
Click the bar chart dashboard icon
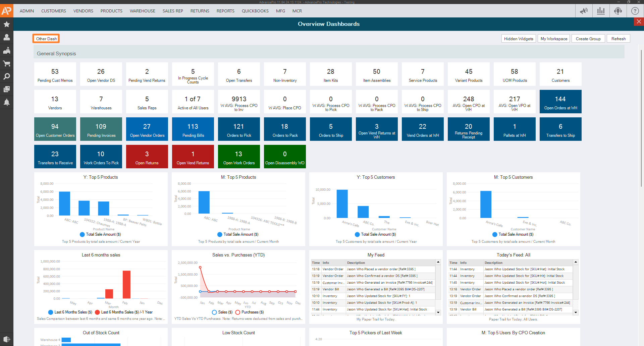tap(601, 11)
